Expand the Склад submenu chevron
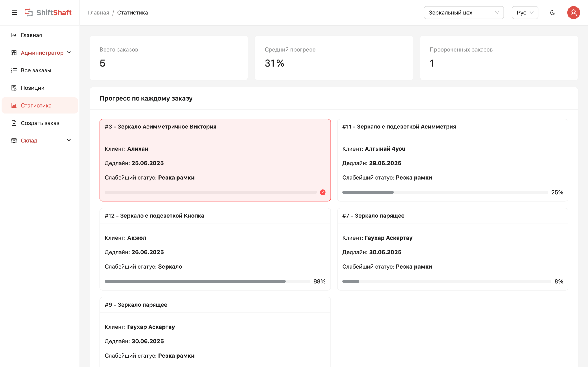 pos(69,140)
